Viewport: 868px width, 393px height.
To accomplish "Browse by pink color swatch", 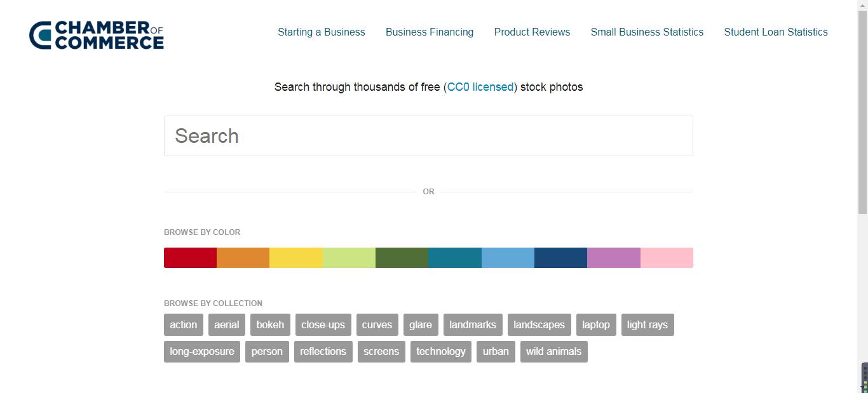I will click(x=667, y=258).
